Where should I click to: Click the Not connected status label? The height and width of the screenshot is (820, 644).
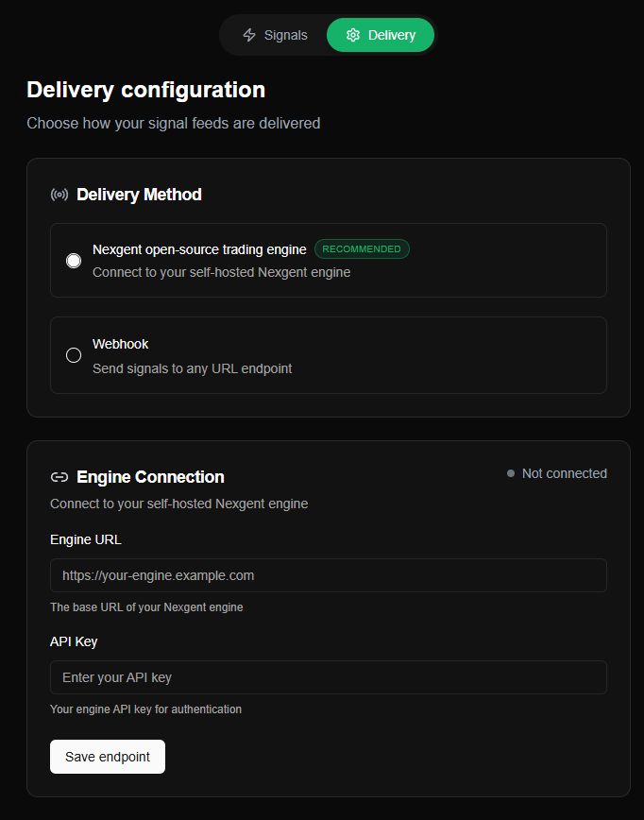564,473
